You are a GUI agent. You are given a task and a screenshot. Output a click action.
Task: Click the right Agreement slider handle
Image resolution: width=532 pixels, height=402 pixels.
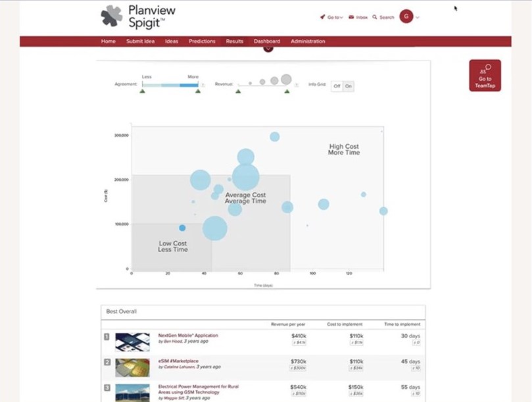pyautogui.click(x=197, y=91)
